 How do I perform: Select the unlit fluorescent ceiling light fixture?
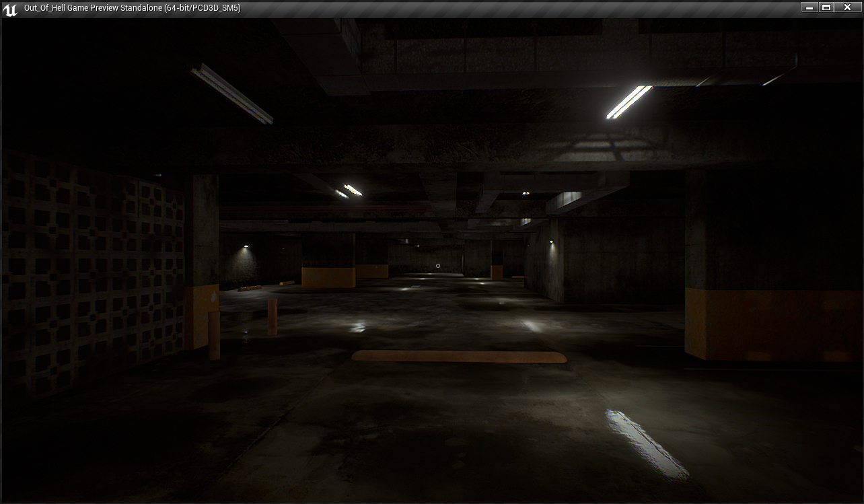coord(231,94)
